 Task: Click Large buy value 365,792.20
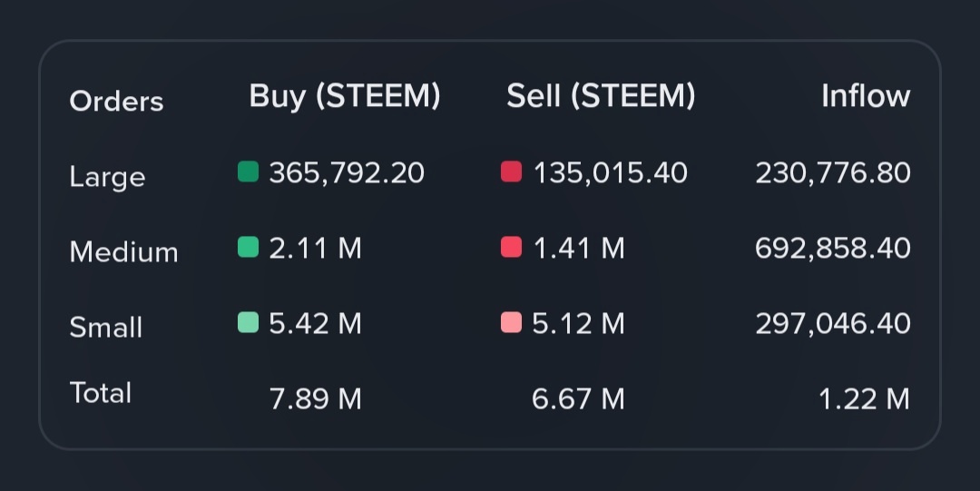[x=347, y=172]
